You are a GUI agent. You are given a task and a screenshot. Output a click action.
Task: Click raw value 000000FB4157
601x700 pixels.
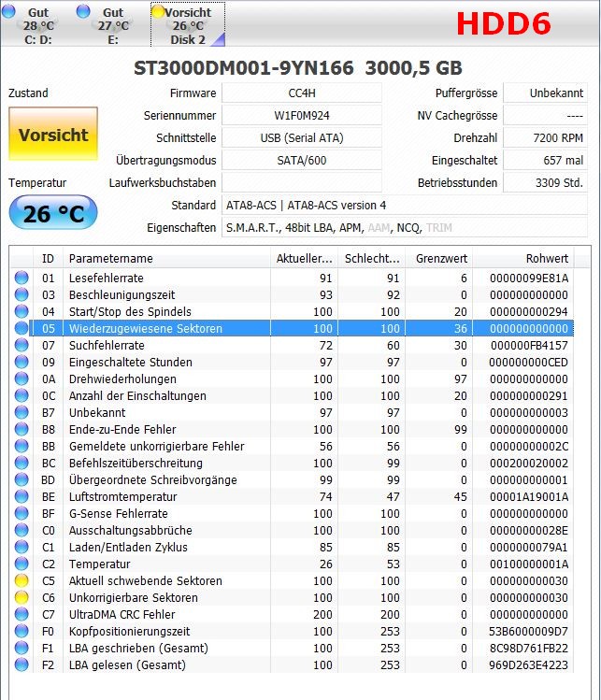(529, 346)
